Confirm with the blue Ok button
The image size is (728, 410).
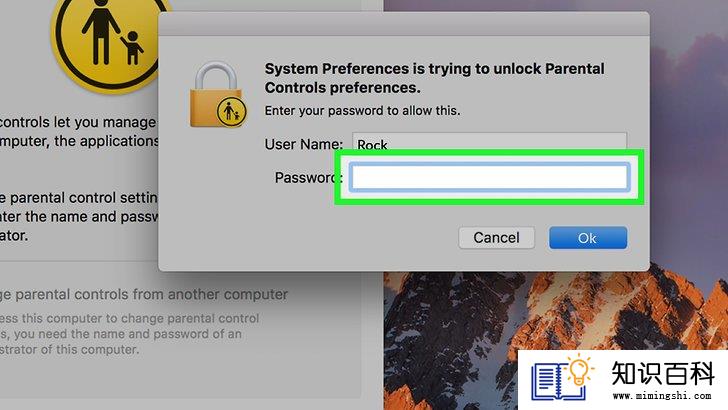coord(588,238)
